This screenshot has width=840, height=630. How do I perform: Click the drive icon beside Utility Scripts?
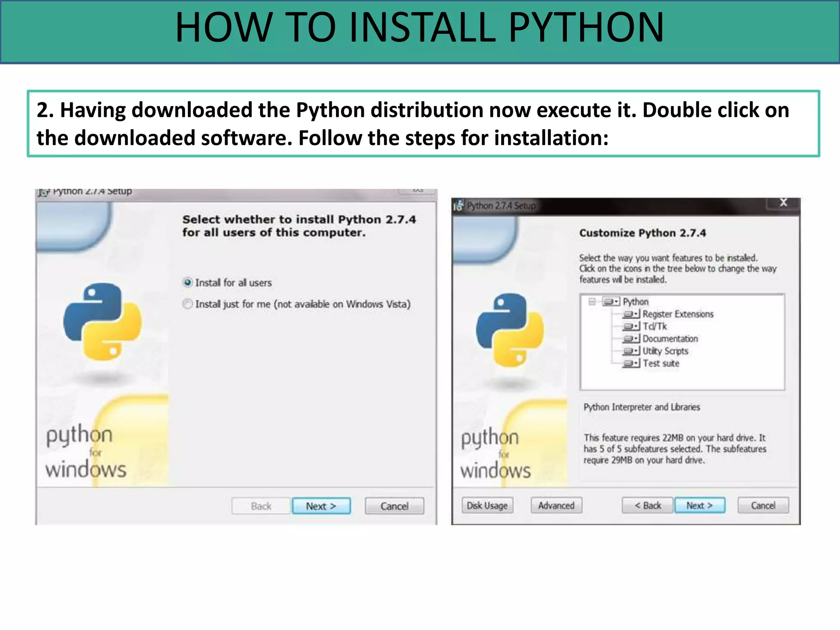click(630, 351)
